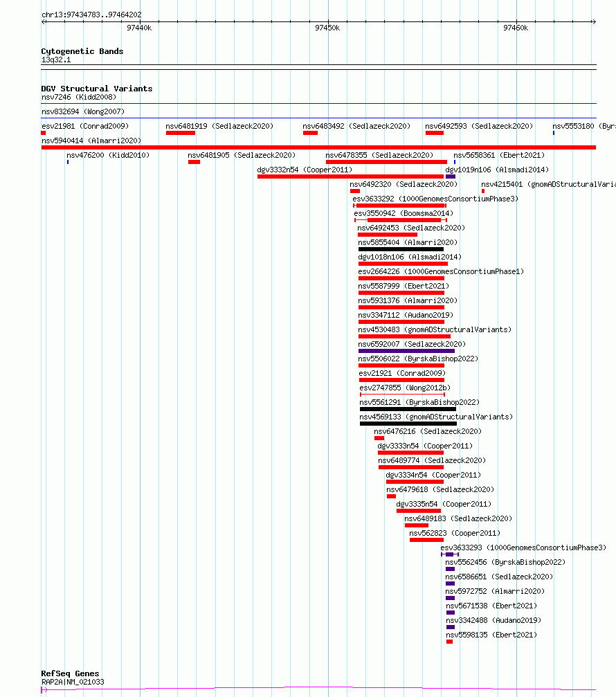Click the black bar of nsv5855404
Screen dimensions: 616x697
pyautogui.click(x=401, y=249)
